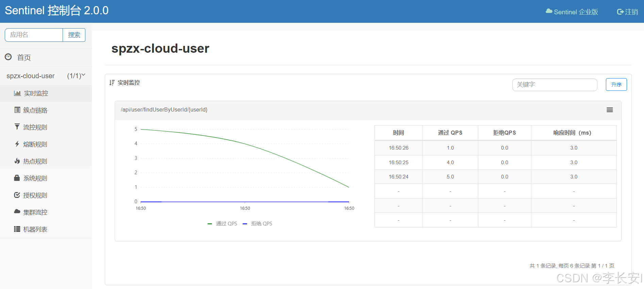Click the cloud icon beside Sentinel 企业版

click(x=549, y=11)
